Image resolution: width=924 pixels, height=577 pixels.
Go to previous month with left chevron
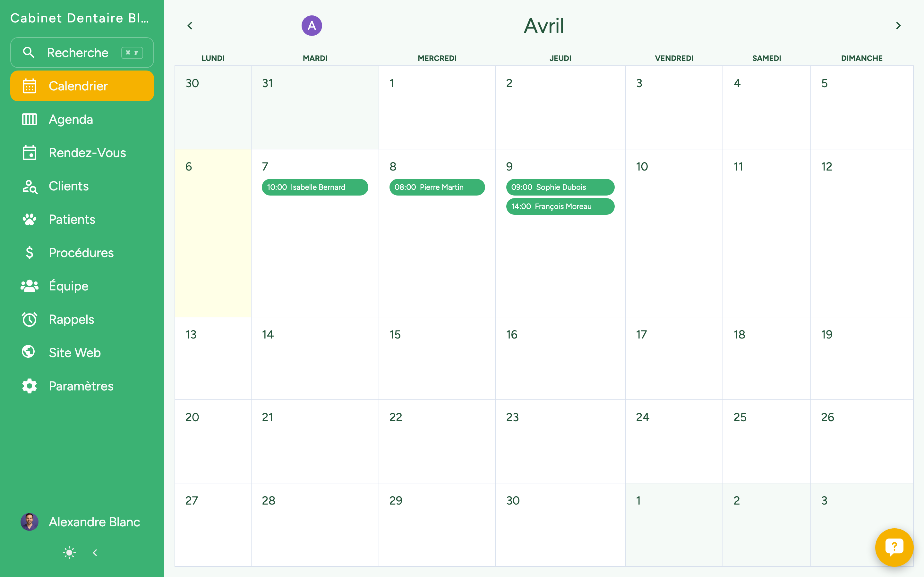click(190, 26)
